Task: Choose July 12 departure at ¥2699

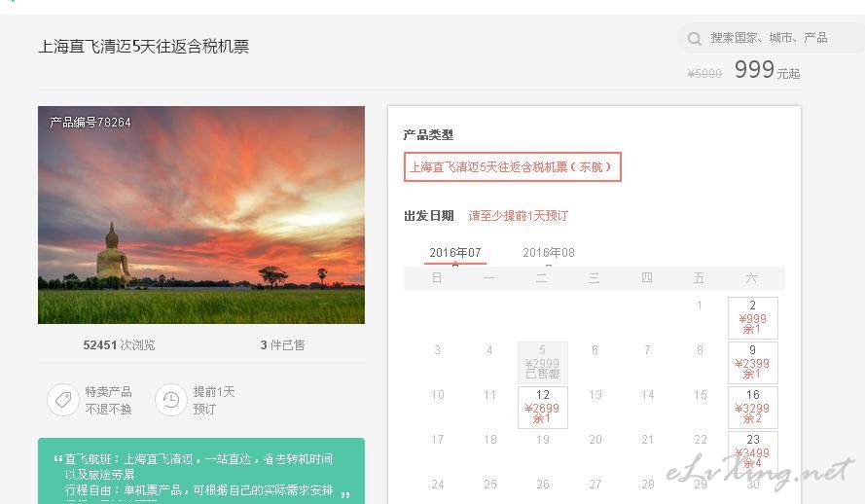Action: tap(542, 407)
